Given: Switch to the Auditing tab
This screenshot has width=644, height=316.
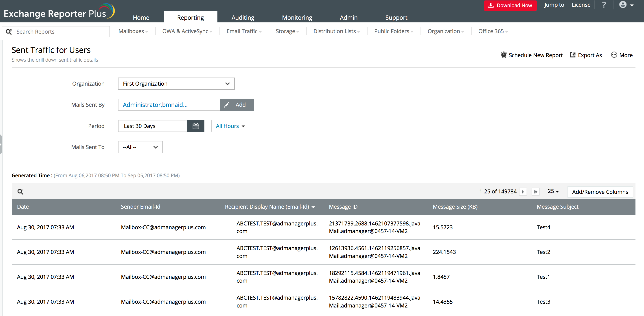Looking at the screenshot, I should [243, 17].
